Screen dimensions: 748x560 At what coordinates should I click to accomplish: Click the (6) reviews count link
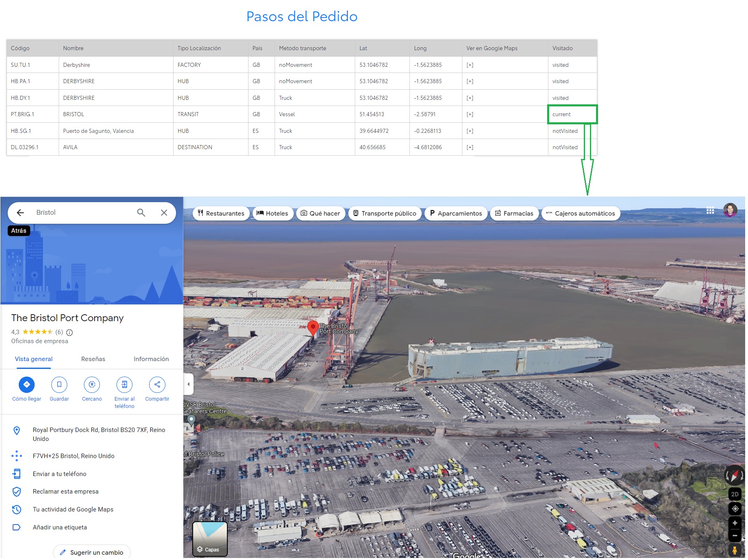[x=59, y=333]
